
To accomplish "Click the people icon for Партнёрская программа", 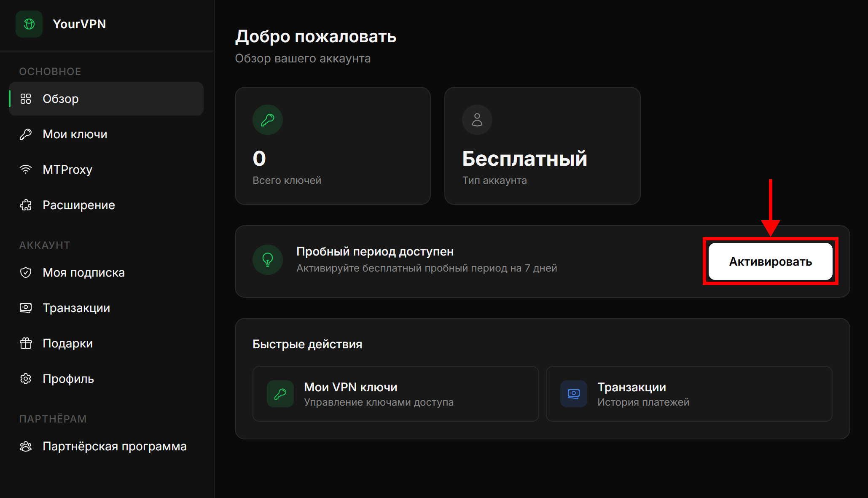I will [x=26, y=446].
